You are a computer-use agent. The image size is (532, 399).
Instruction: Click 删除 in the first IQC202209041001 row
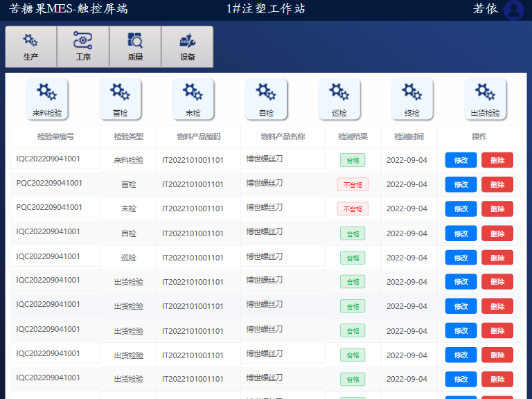(497, 160)
